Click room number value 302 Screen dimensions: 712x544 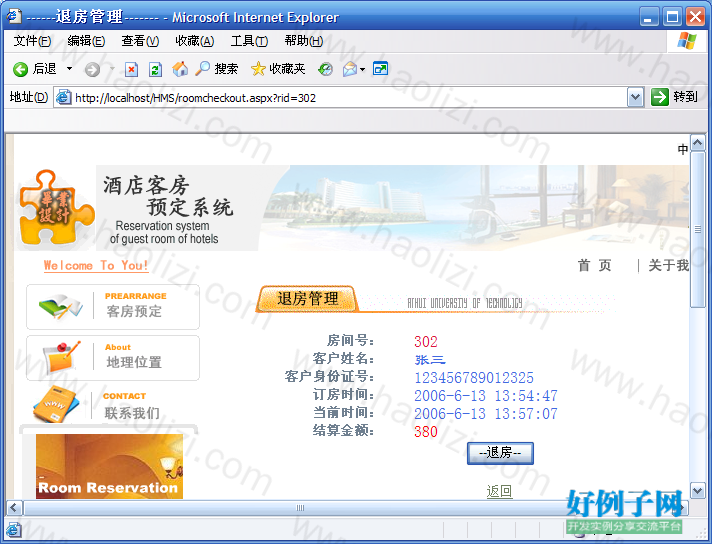(x=425, y=341)
